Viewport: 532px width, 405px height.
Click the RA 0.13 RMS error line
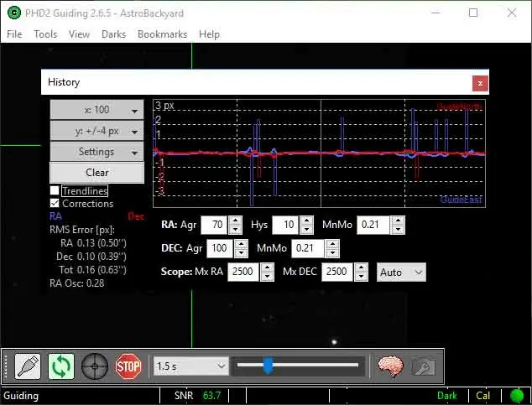[93, 243]
